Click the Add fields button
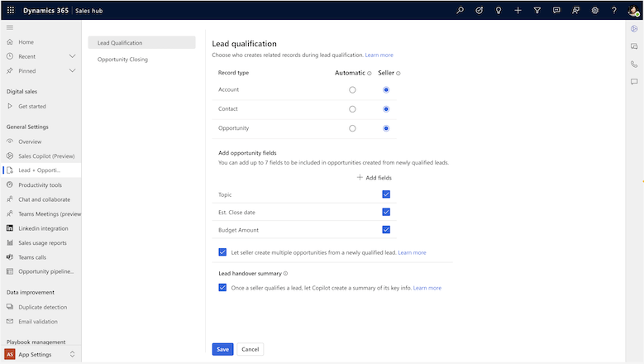Image resolution: width=644 pixels, height=364 pixels. coord(374,178)
